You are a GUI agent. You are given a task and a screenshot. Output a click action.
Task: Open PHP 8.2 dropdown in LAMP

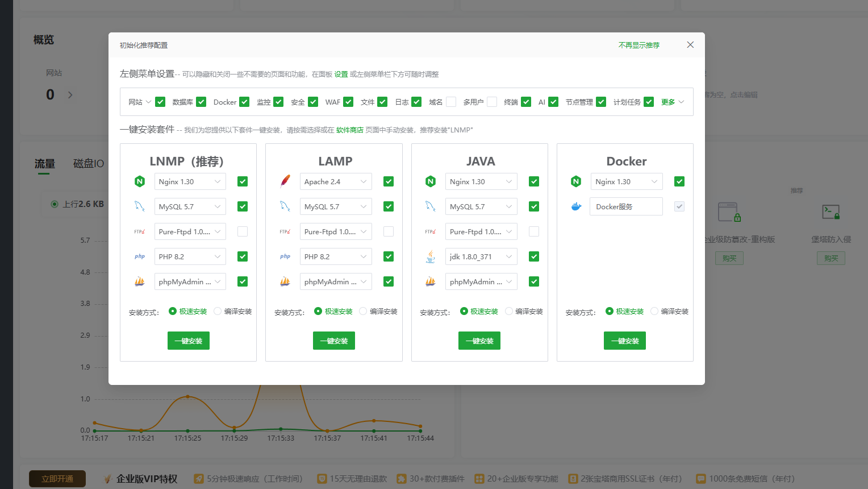click(x=336, y=256)
